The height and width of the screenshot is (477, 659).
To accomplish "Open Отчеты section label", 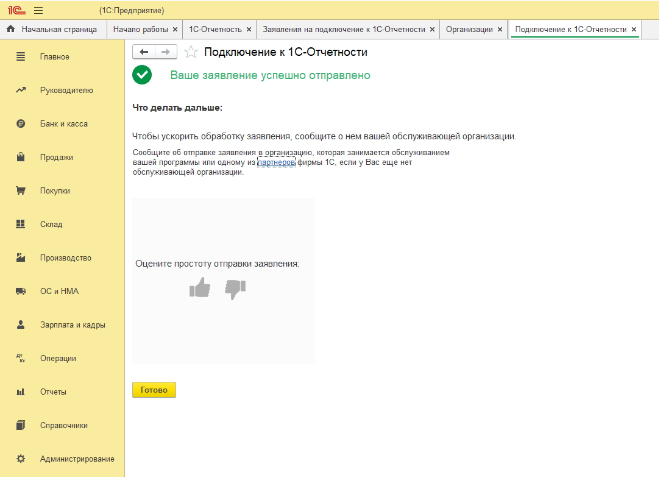I will pyautogui.click(x=53, y=392).
